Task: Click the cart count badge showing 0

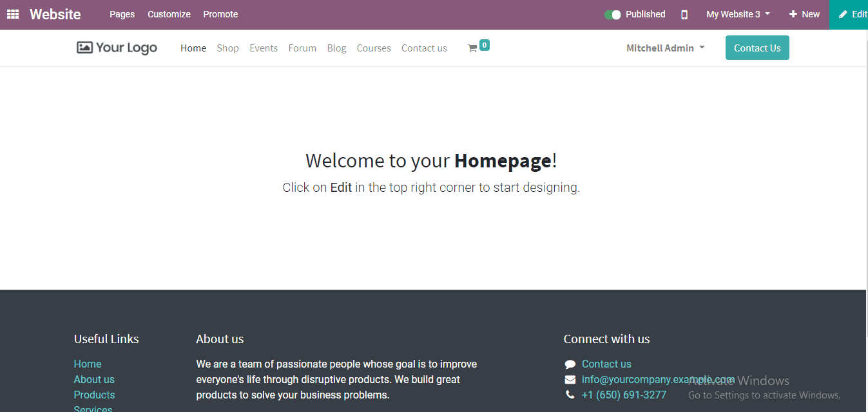Action: coord(485,45)
